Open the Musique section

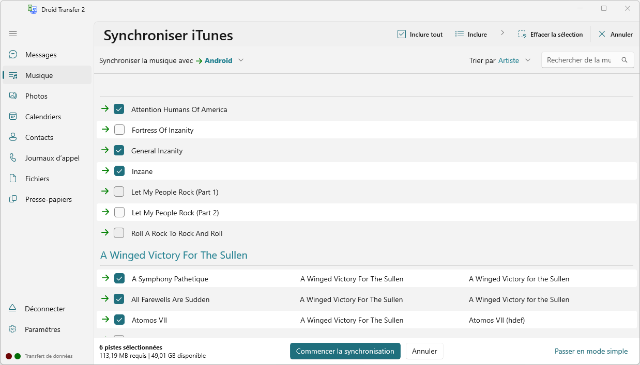click(47, 75)
